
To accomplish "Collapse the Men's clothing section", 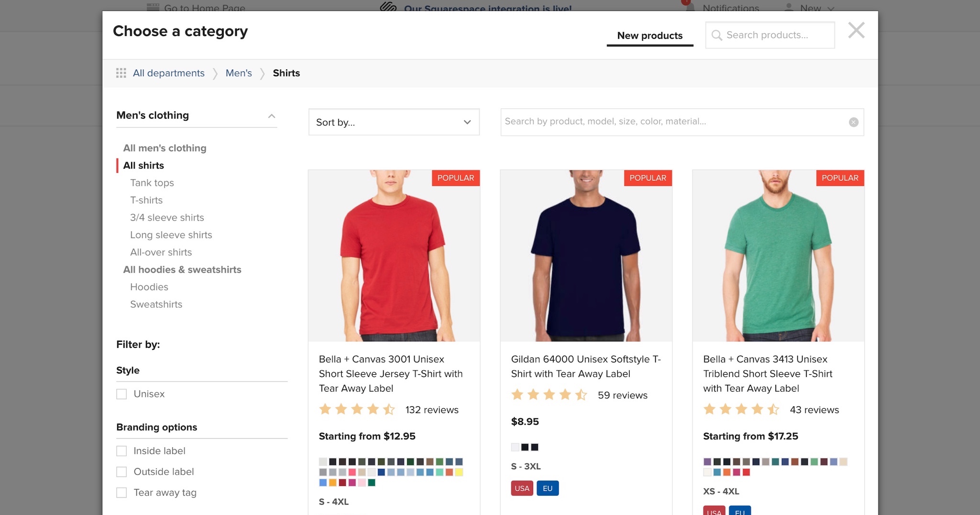I will coord(271,116).
